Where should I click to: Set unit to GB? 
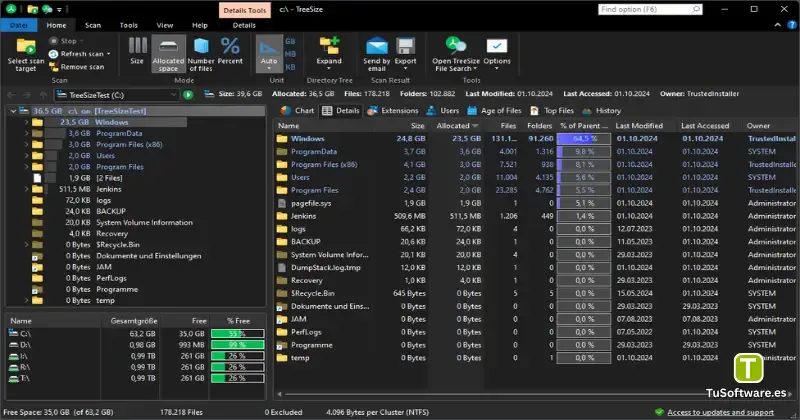point(290,41)
